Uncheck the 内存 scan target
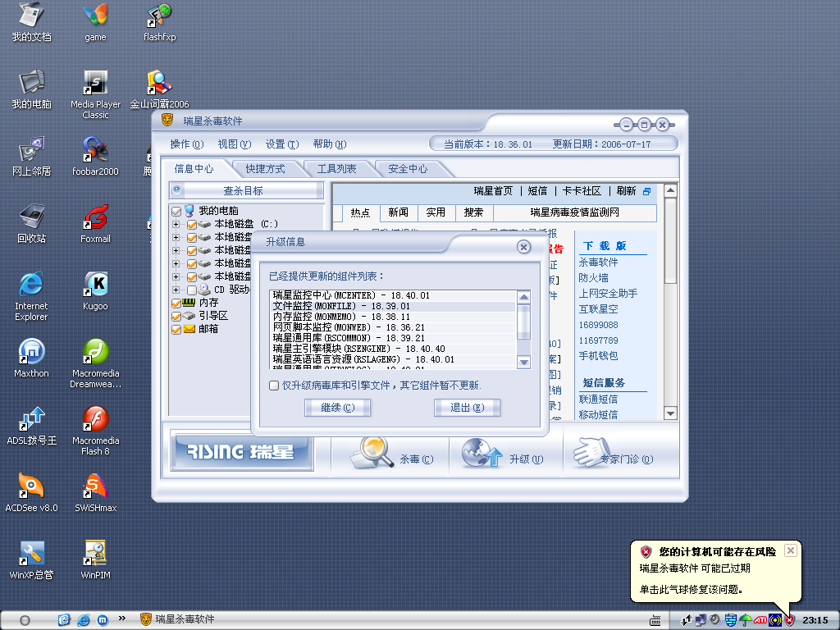This screenshot has width=840, height=630. point(176,304)
